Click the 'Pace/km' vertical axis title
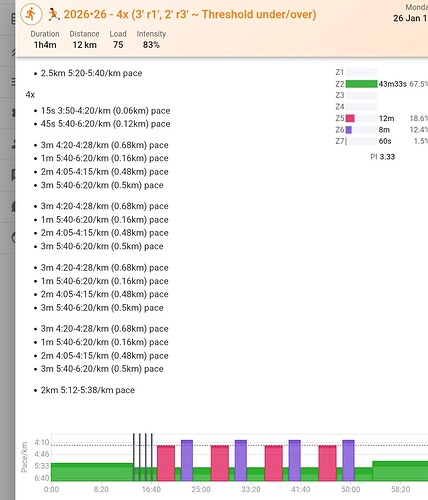The image size is (428, 500). coord(24,457)
